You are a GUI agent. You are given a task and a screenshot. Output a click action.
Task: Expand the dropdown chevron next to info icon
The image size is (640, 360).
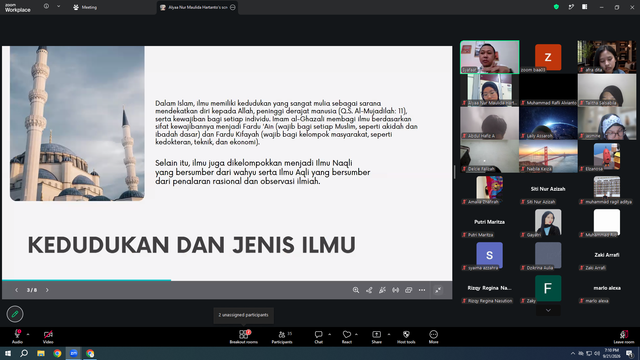(58, 7)
